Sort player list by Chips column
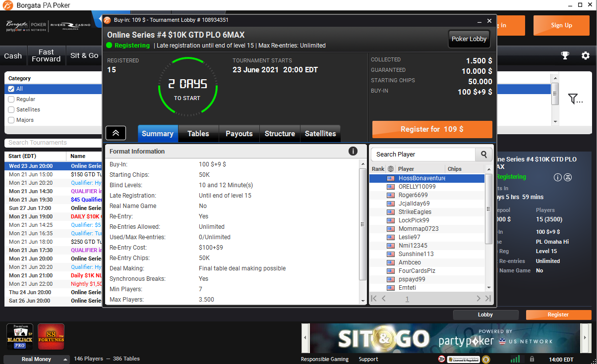597x364 pixels. click(x=465, y=169)
